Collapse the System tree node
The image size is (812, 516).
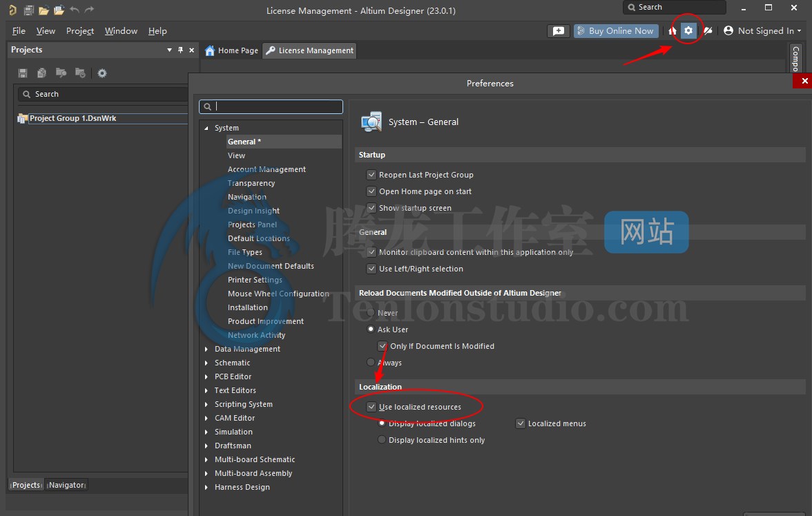(x=206, y=128)
